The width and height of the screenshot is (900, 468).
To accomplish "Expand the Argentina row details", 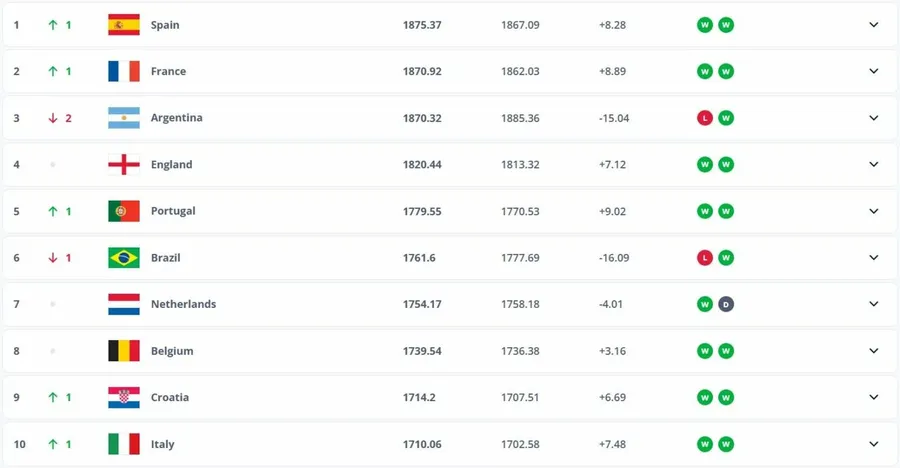I will [873, 118].
